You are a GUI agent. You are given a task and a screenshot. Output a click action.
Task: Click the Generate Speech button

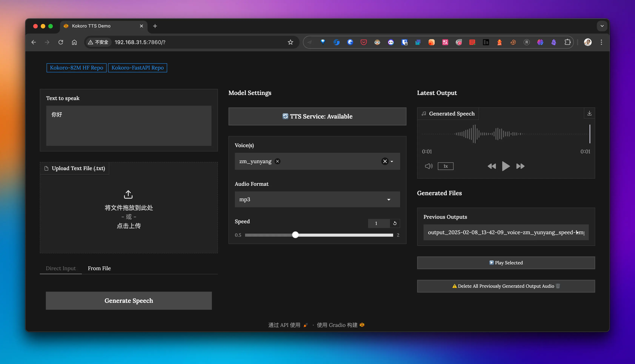point(129,301)
